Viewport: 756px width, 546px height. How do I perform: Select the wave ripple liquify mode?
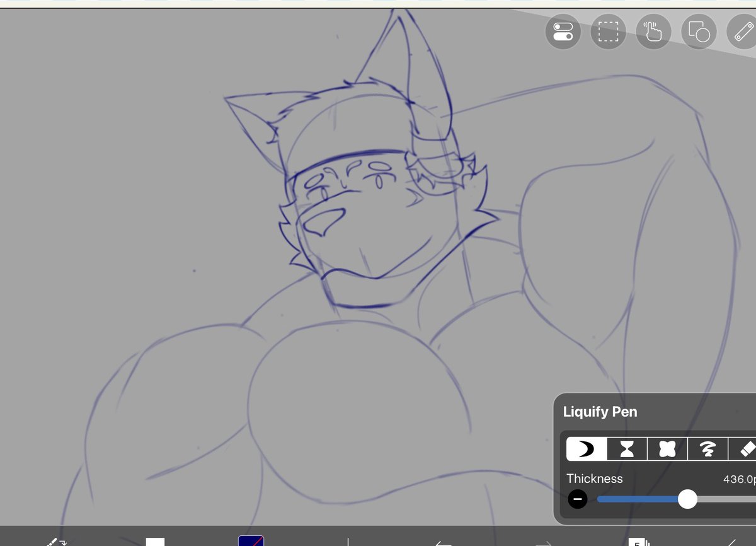pos(707,449)
